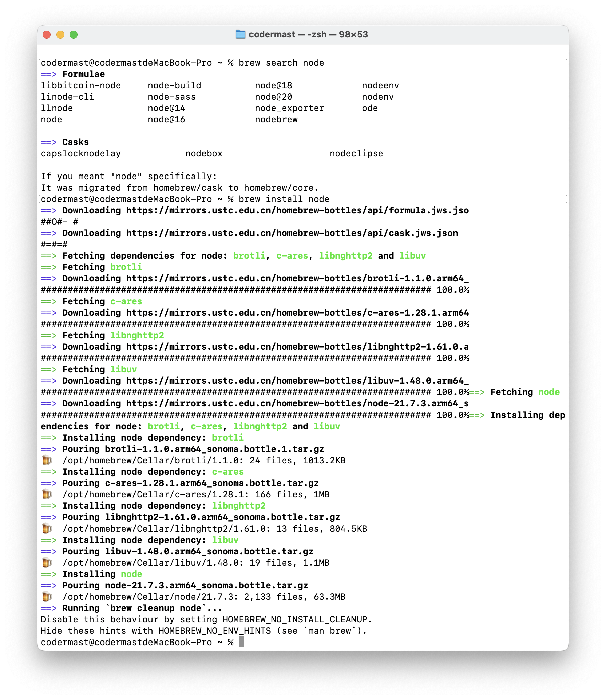Click 'Pouring libnghttp2-1.61.0.arm64_sonoma.bottle.tar.gz'
The width and height of the screenshot is (606, 700).
coord(201,517)
